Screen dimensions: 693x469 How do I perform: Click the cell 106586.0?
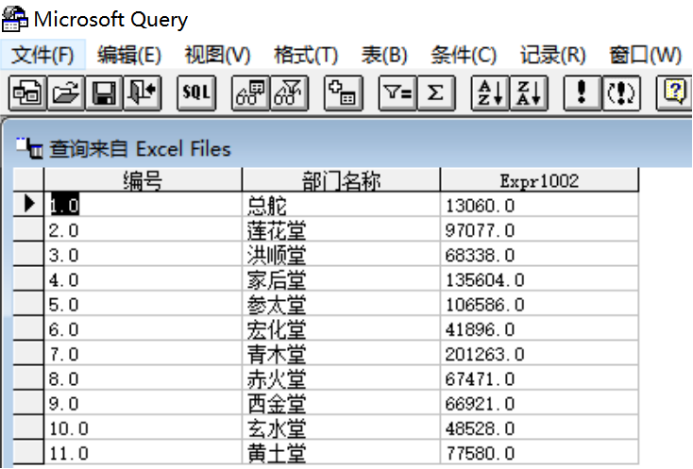pyautogui.click(x=539, y=304)
